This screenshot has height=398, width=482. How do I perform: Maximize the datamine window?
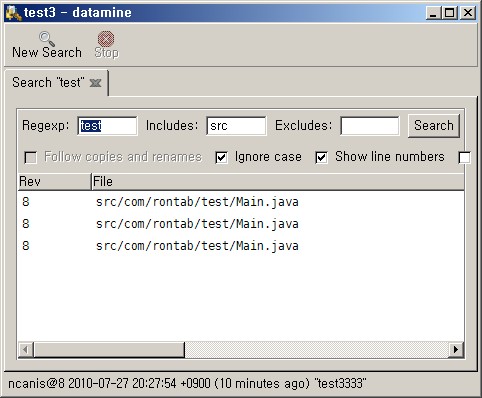[x=449, y=13]
